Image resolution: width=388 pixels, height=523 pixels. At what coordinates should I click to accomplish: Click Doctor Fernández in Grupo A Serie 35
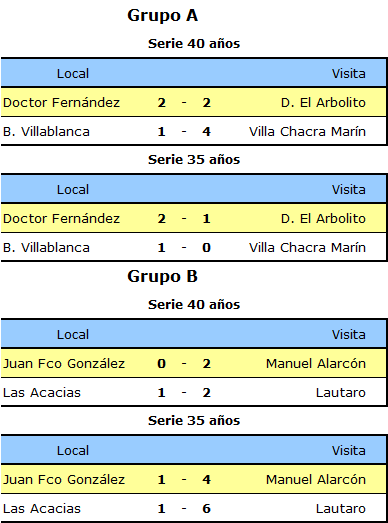61,218
